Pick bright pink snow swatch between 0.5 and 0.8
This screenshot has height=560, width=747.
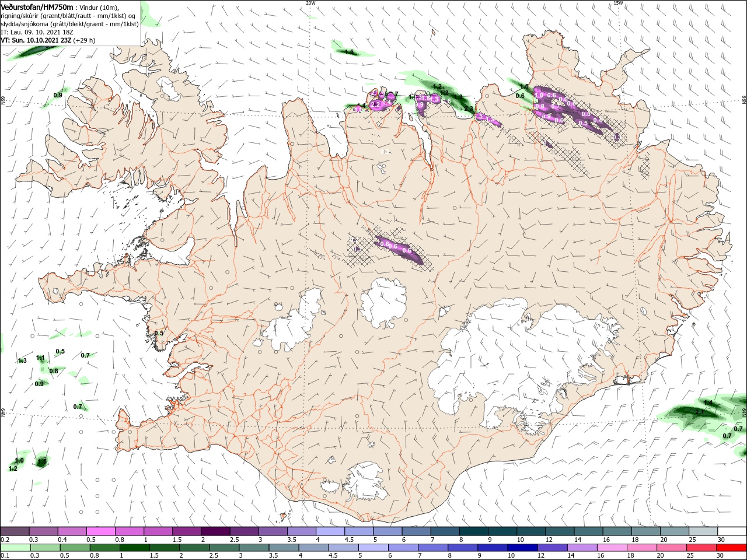point(100,531)
